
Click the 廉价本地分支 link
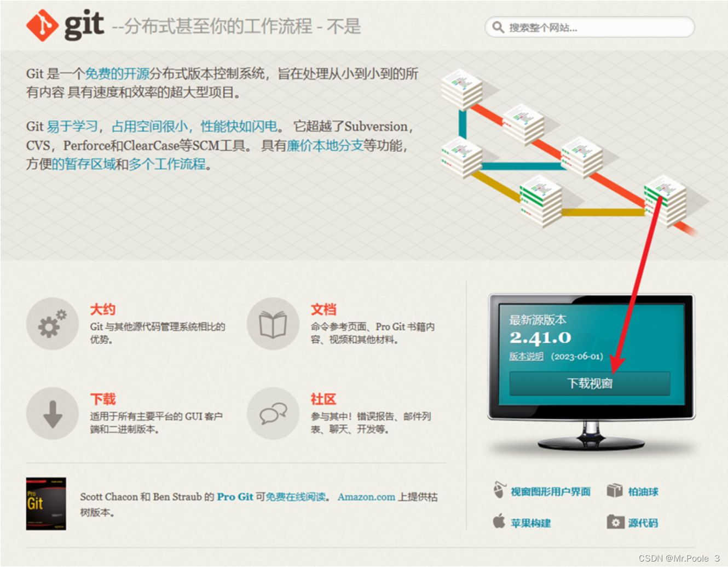325,145
